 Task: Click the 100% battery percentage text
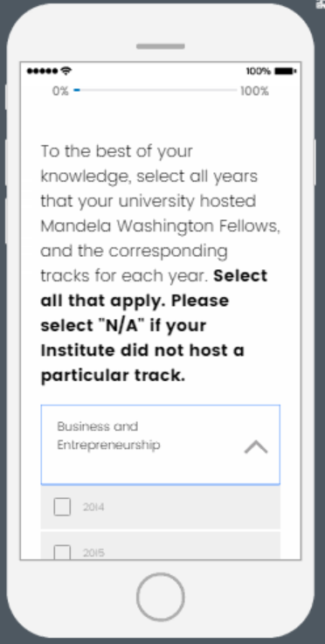(x=259, y=72)
